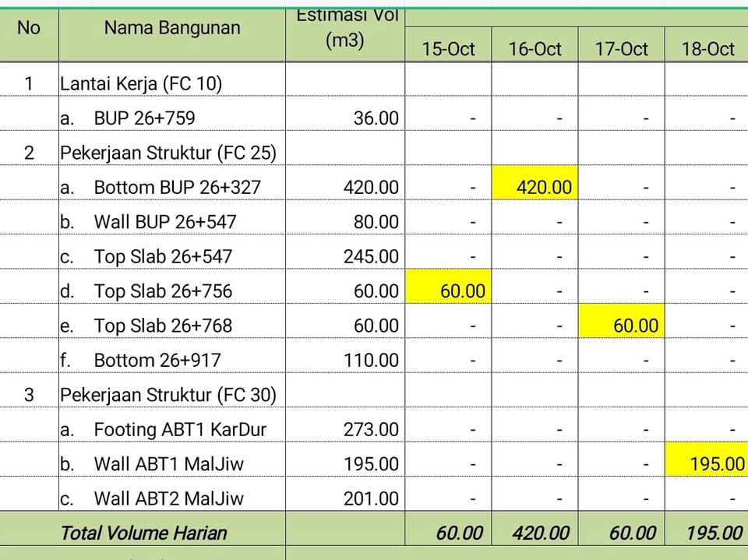Select the 'Bottom 26+917' cell
748x560 pixels.
(172, 356)
